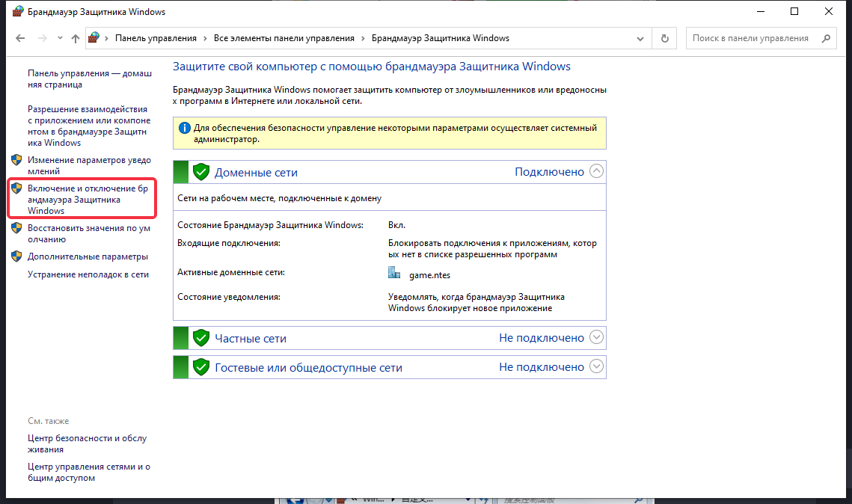Image resolution: width=852 pixels, height=504 pixels.
Task: Go up one level with the up arrow
Action: [76, 38]
